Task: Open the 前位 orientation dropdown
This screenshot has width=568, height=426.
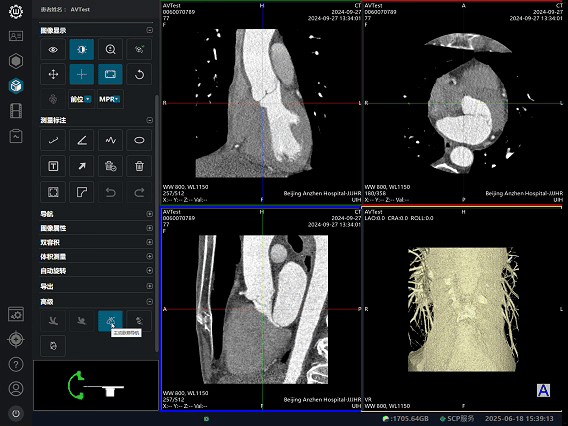Action: point(82,99)
